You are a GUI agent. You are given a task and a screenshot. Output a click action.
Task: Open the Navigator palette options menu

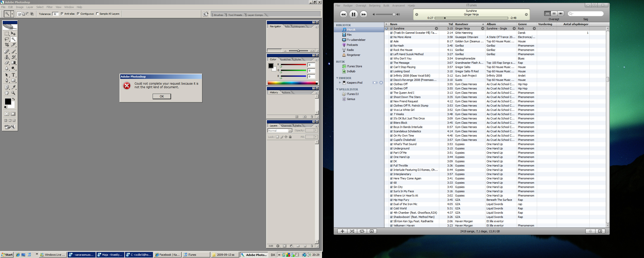point(317,27)
